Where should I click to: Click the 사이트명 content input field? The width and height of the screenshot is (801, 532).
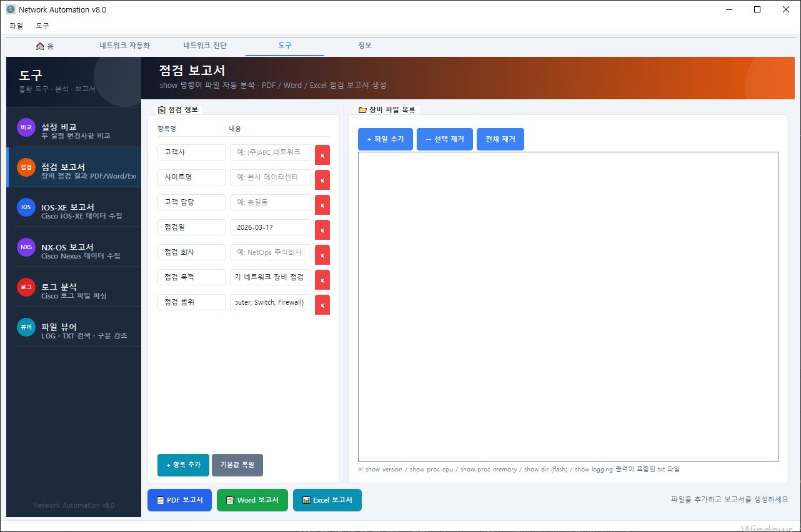[270, 177]
